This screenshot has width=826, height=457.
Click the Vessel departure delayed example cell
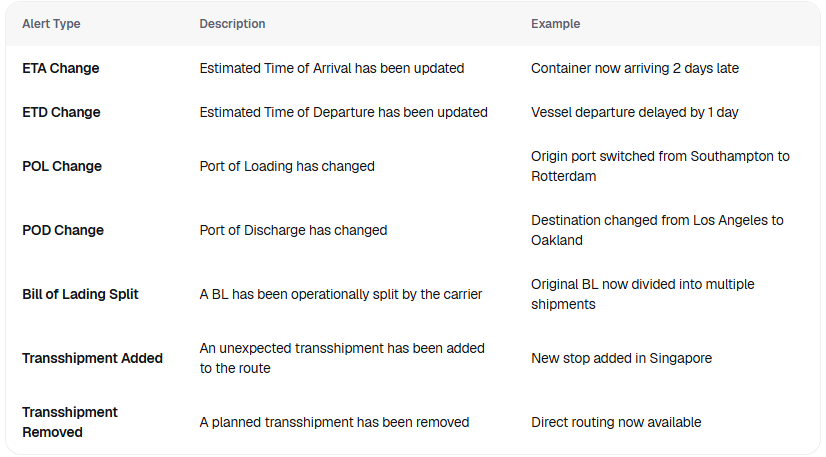point(635,113)
